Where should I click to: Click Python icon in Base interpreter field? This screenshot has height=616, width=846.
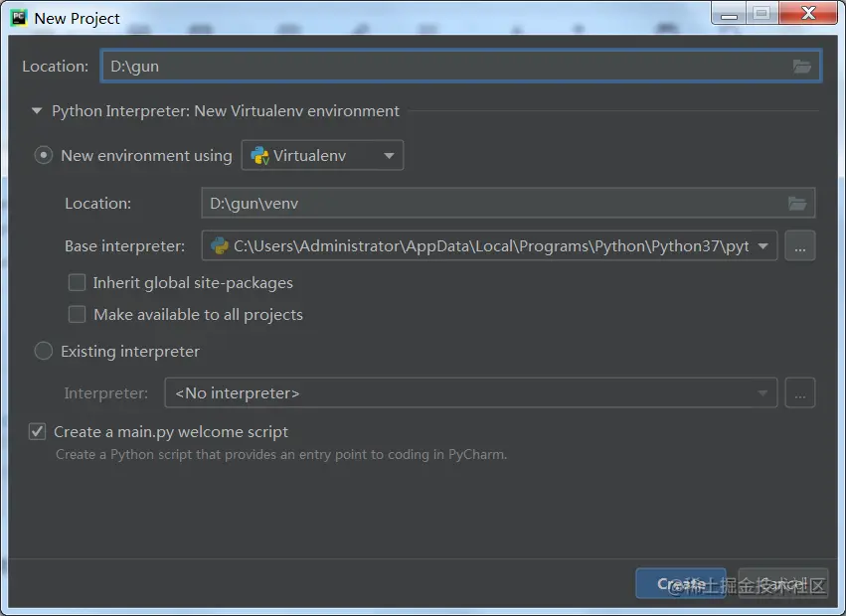click(219, 246)
